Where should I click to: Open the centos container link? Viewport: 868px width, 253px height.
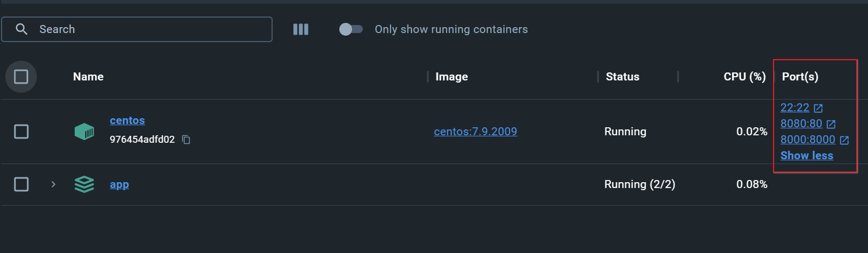pos(128,120)
